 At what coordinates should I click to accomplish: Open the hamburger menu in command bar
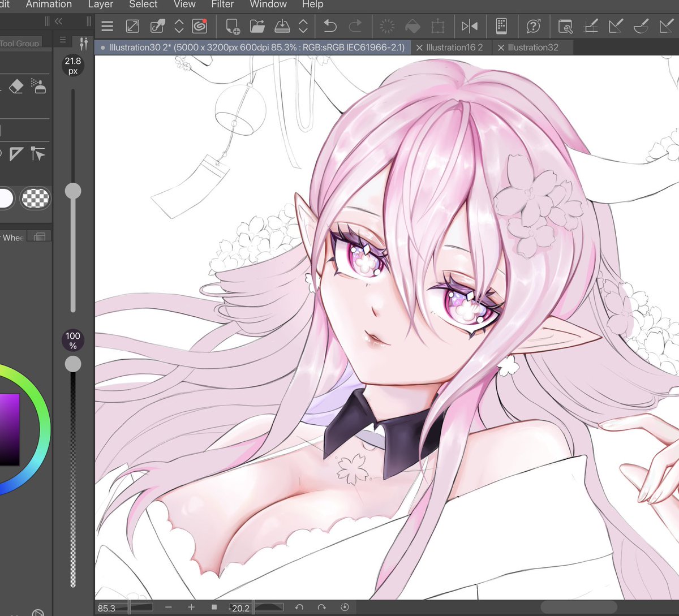tap(108, 26)
